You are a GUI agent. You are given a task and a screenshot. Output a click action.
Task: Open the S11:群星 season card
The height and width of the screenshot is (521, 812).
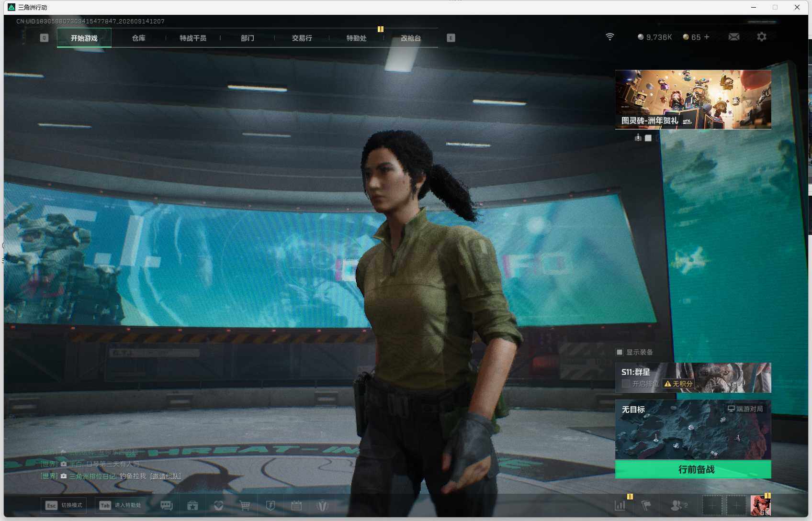[x=693, y=377]
